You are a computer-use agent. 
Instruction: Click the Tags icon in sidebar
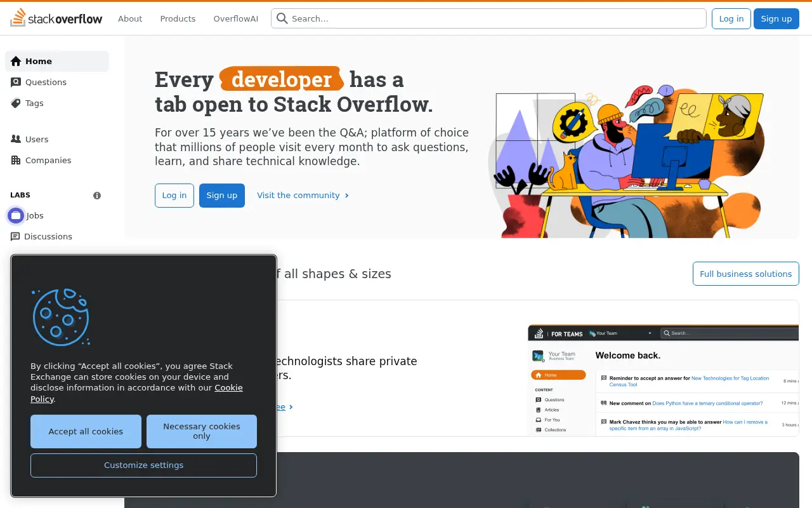(16, 103)
